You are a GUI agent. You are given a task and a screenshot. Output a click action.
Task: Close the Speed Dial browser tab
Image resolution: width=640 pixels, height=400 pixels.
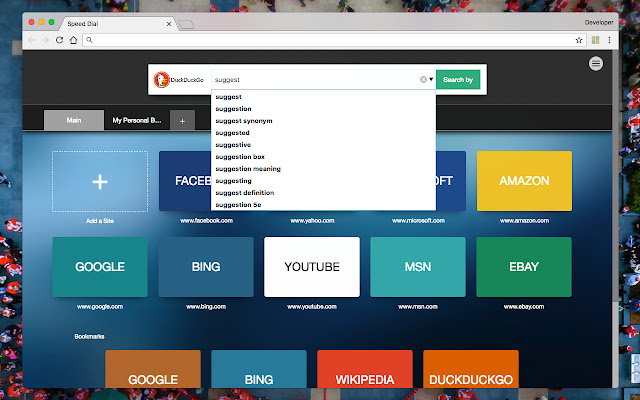[x=169, y=24]
